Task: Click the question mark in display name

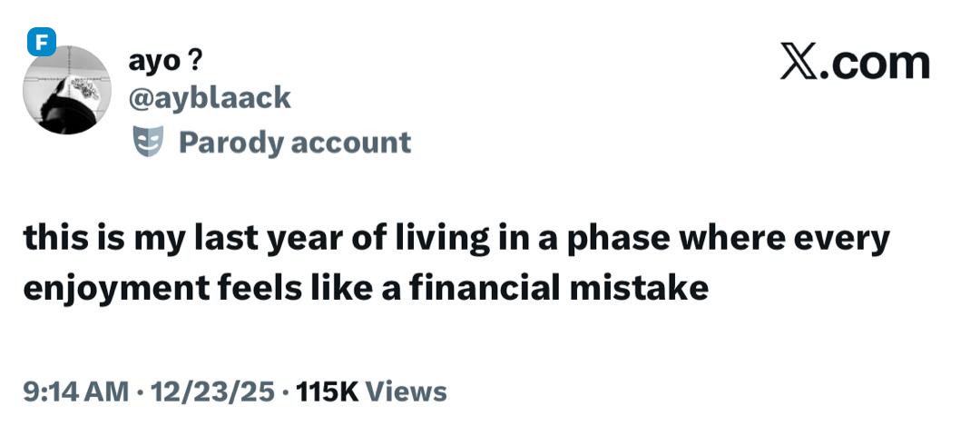Action: click(196, 61)
